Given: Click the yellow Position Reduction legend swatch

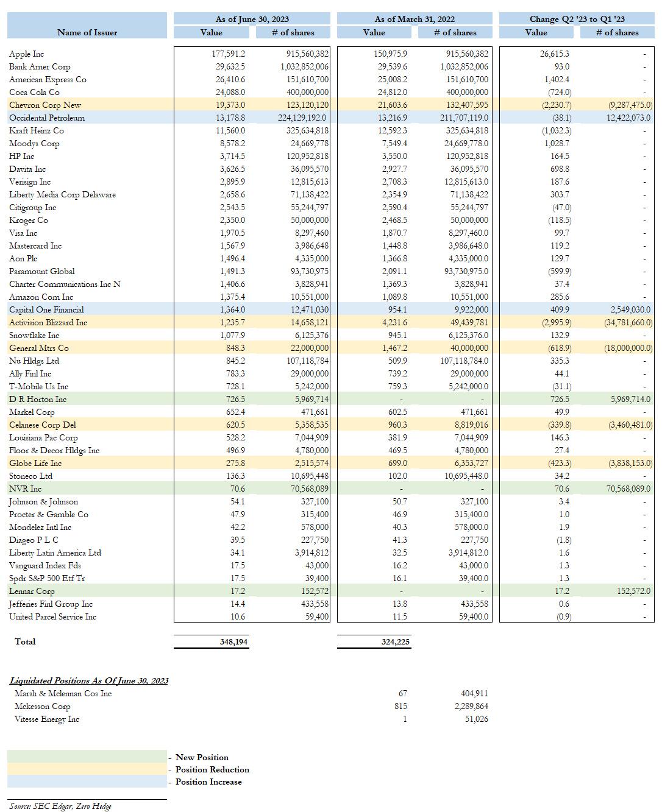Looking at the screenshot, I should pos(87,769).
